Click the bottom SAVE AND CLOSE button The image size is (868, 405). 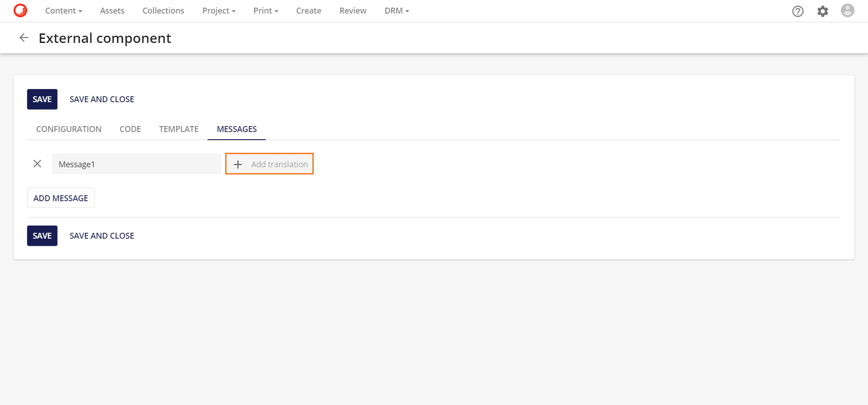click(102, 236)
